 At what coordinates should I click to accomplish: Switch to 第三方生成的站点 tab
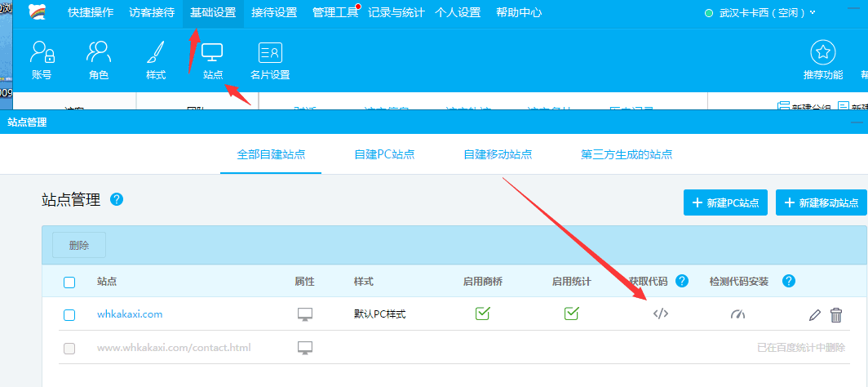[x=627, y=154]
